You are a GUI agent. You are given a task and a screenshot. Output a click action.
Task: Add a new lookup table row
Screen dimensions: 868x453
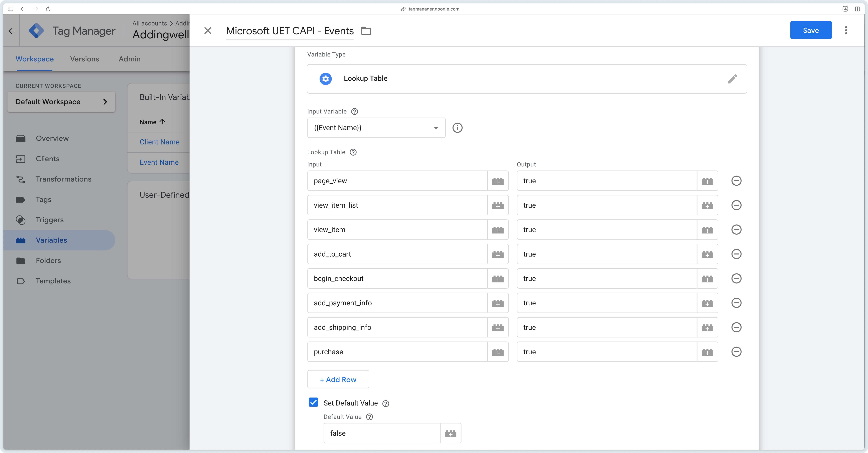[338, 379]
